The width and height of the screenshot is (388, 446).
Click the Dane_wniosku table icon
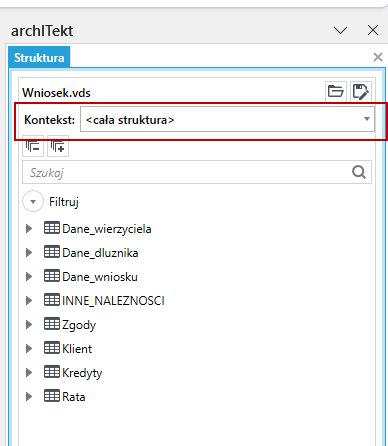tap(52, 276)
